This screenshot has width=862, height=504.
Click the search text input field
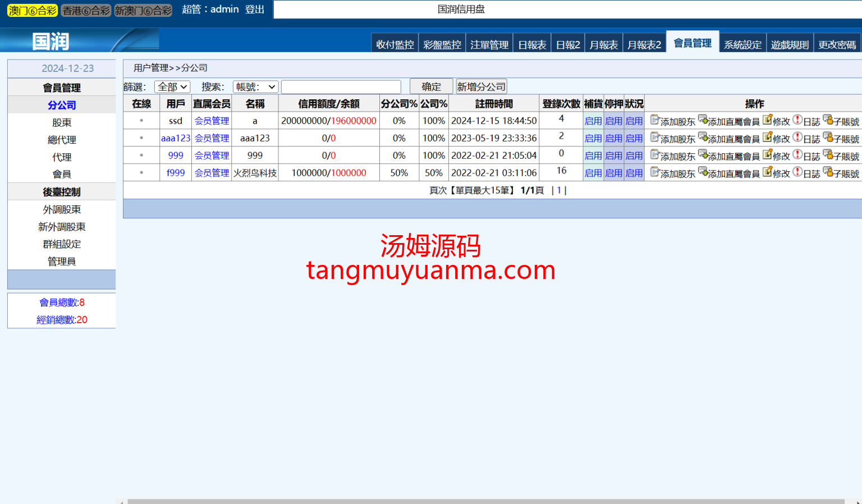tap(341, 87)
